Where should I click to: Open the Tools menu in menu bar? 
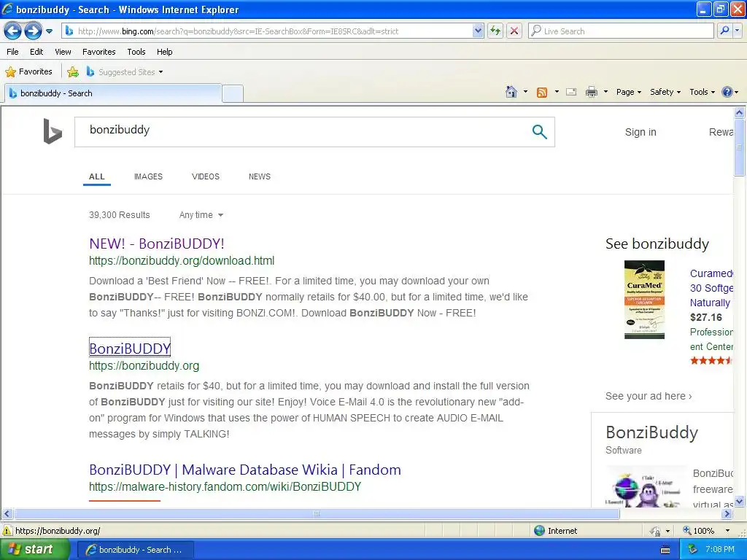point(136,52)
